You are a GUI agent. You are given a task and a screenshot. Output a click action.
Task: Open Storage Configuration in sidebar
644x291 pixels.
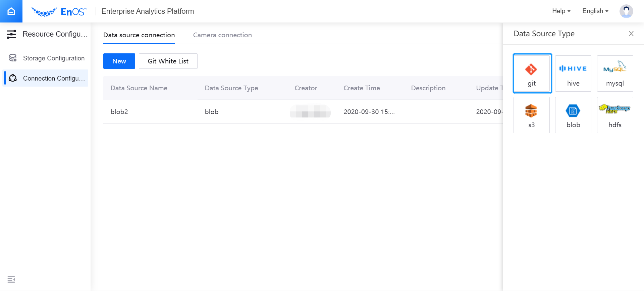pyautogui.click(x=53, y=58)
